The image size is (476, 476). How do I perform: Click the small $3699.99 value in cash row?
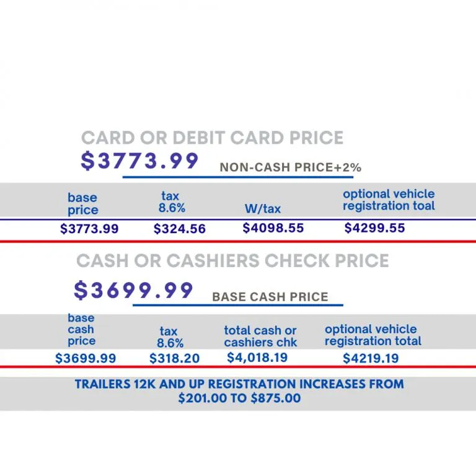pos(85,358)
